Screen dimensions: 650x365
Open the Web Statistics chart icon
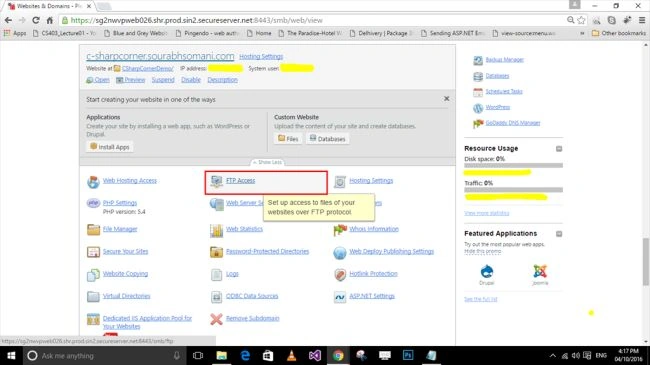point(216,230)
